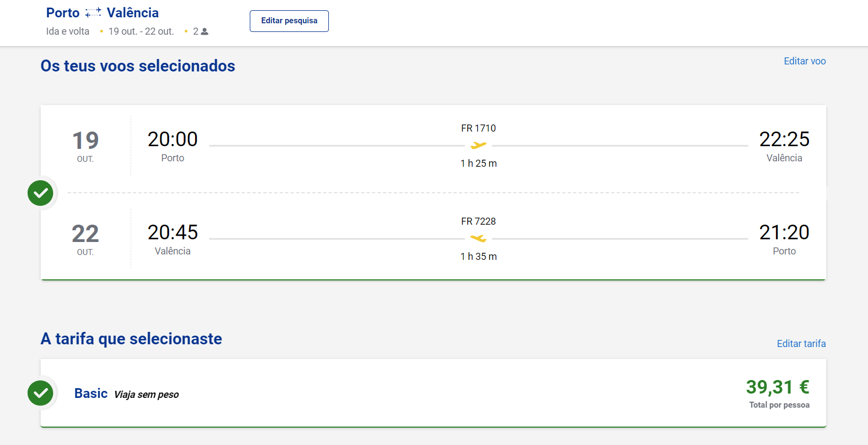Open the Editar pesquisa button
Image resolution: width=868 pixels, height=445 pixels.
(289, 21)
